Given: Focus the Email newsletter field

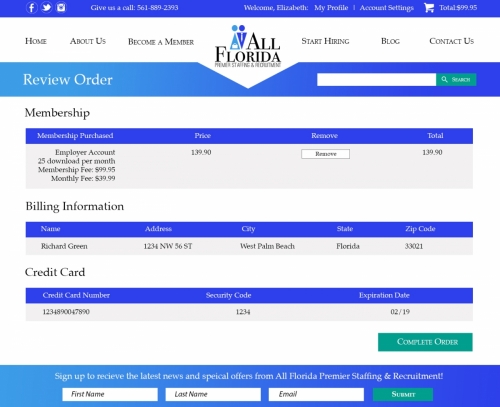Looking at the screenshot, I should point(316,394).
